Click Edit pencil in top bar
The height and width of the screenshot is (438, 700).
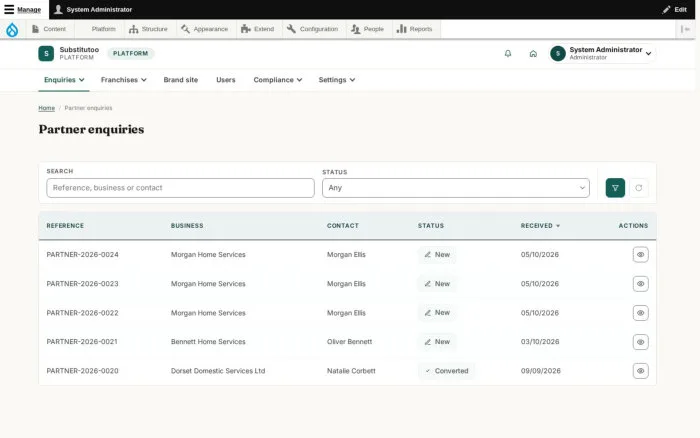[675, 9]
